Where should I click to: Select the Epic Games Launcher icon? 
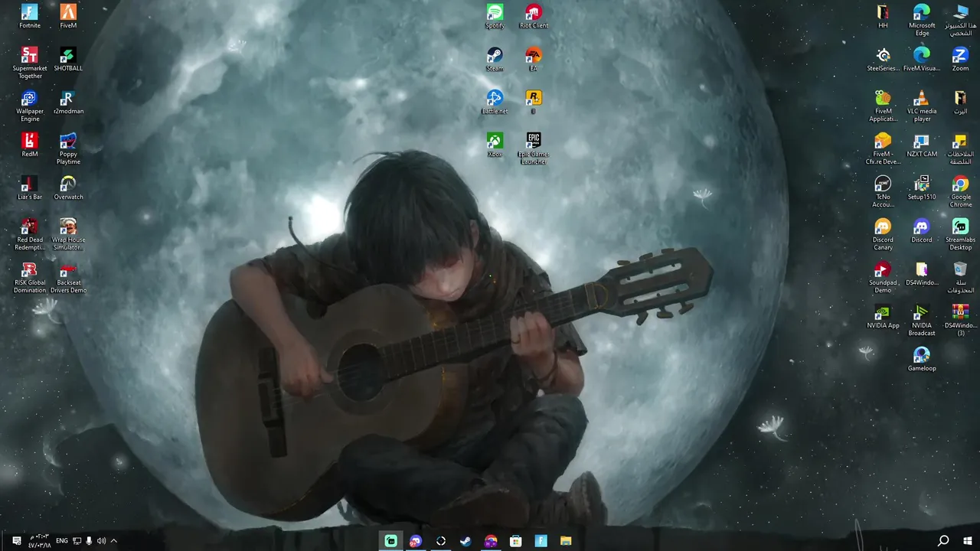click(534, 148)
